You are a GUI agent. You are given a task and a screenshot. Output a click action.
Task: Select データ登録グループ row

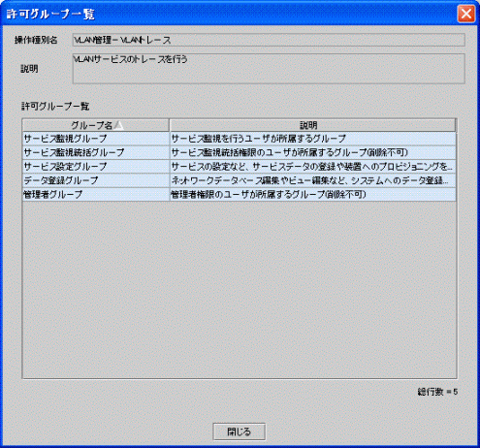tap(240, 180)
